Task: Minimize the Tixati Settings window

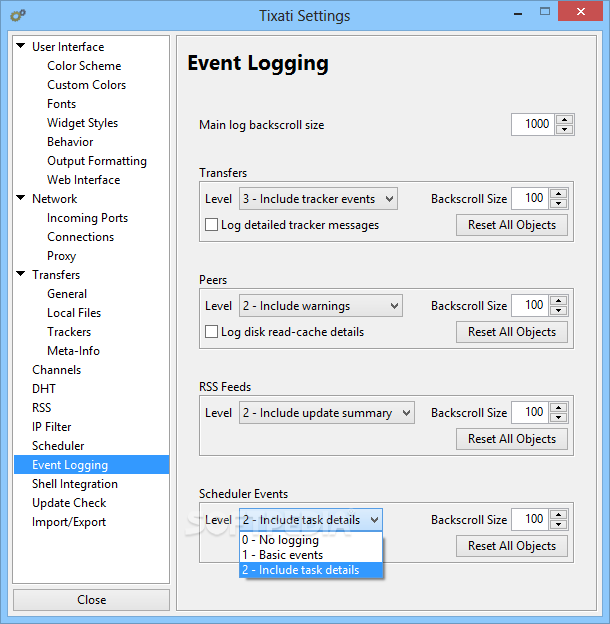Action: [x=518, y=13]
